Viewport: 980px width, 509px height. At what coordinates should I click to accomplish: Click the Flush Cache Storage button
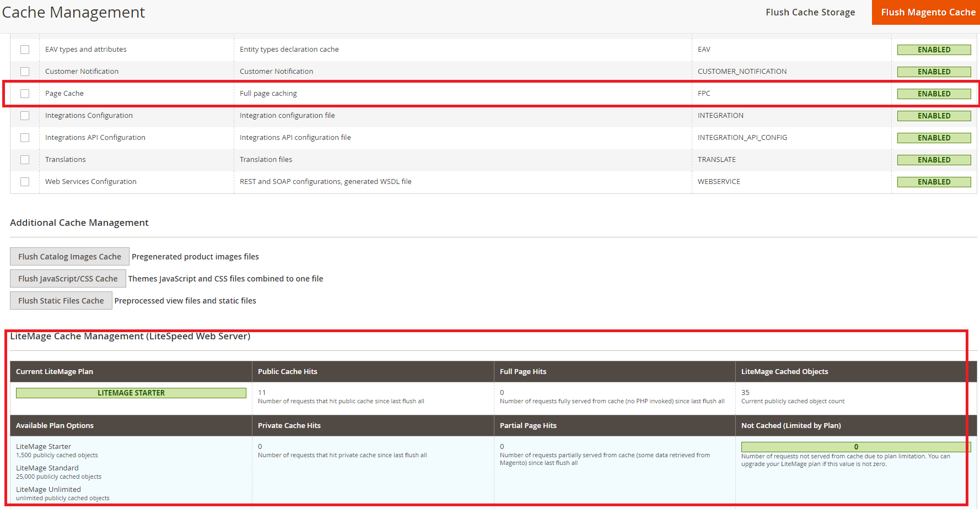810,12
